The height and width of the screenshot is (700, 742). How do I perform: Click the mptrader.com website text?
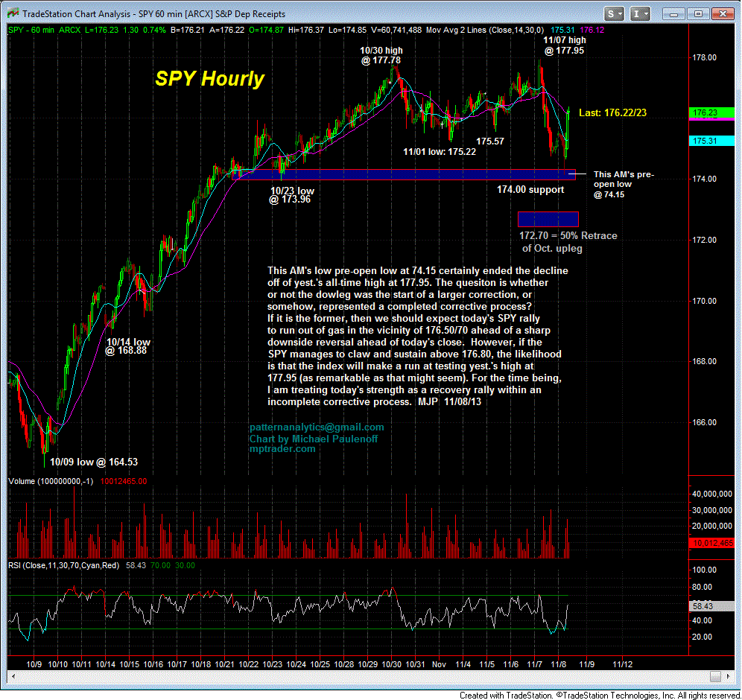tap(282, 449)
